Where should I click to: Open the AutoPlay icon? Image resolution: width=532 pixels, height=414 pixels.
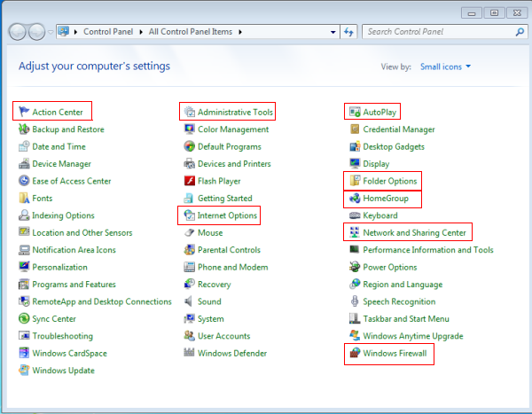pyautogui.click(x=355, y=112)
